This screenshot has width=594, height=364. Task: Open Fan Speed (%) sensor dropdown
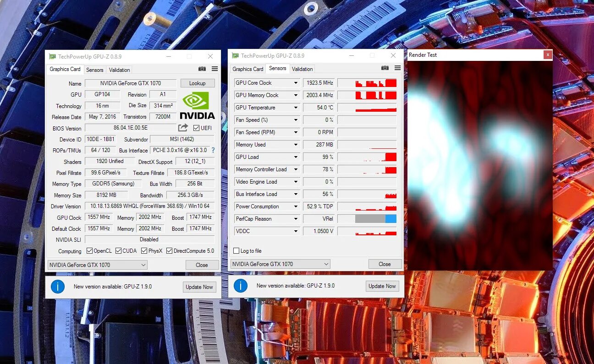point(296,120)
